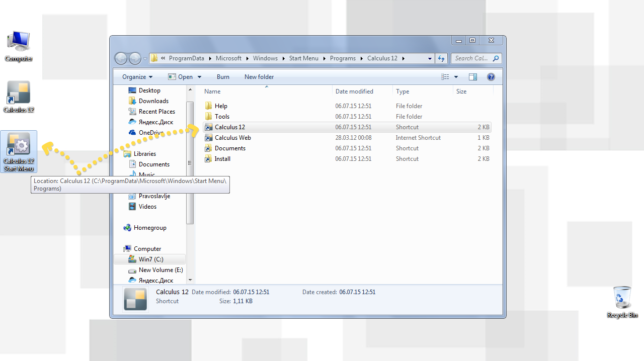The height and width of the screenshot is (361, 644).
Task: Select the Documents shortcut icon in file list
Action: pos(209,148)
